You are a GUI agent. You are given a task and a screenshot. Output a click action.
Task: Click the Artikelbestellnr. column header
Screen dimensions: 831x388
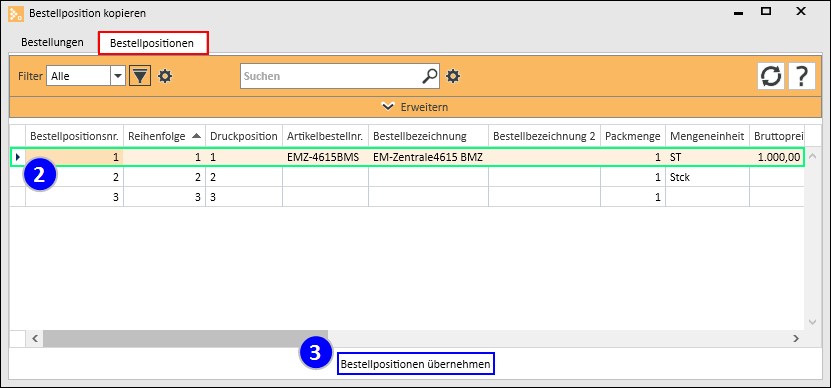click(x=325, y=136)
